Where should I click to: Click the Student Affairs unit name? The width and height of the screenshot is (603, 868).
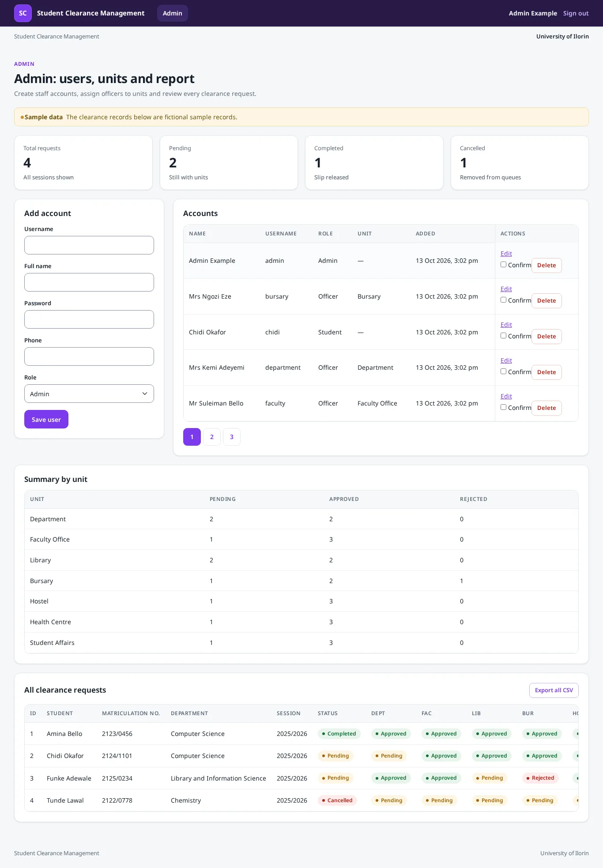pyautogui.click(x=52, y=643)
